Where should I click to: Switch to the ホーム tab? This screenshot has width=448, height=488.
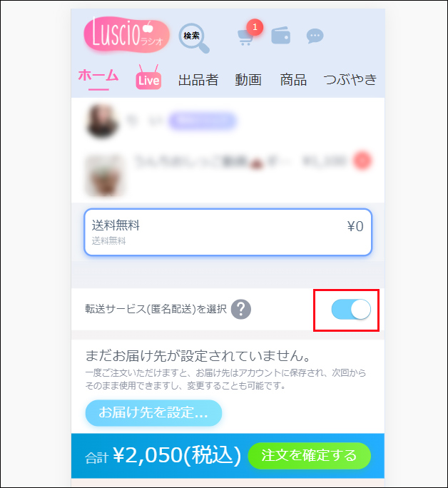point(98,76)
